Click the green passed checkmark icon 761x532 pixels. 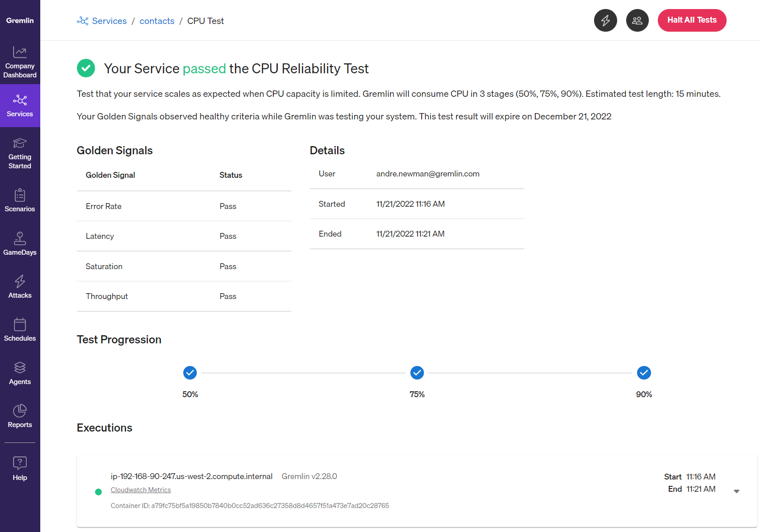pyautogui.click(x=86, y=68)
